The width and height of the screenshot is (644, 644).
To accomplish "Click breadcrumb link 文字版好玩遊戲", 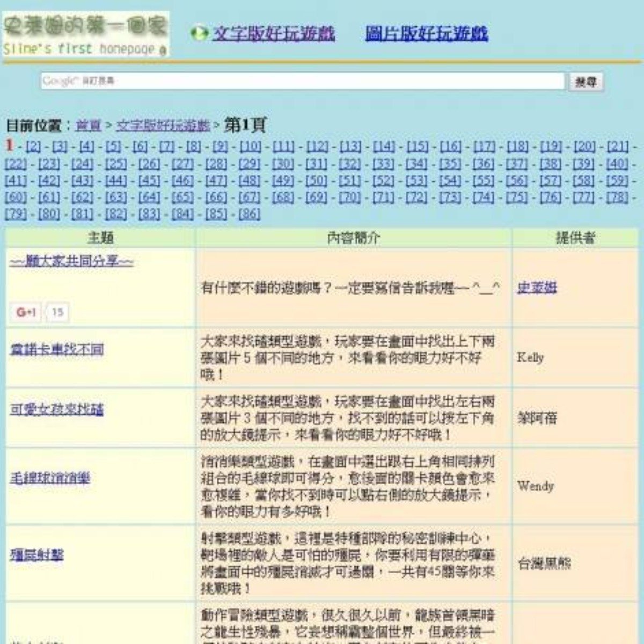I will tap(163, 126).
